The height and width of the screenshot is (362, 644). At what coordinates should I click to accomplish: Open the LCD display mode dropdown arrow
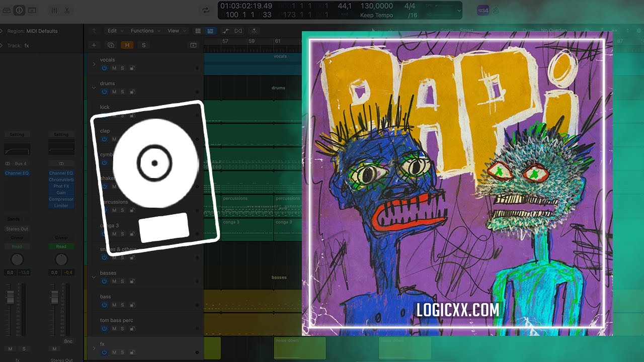(458, 10)
